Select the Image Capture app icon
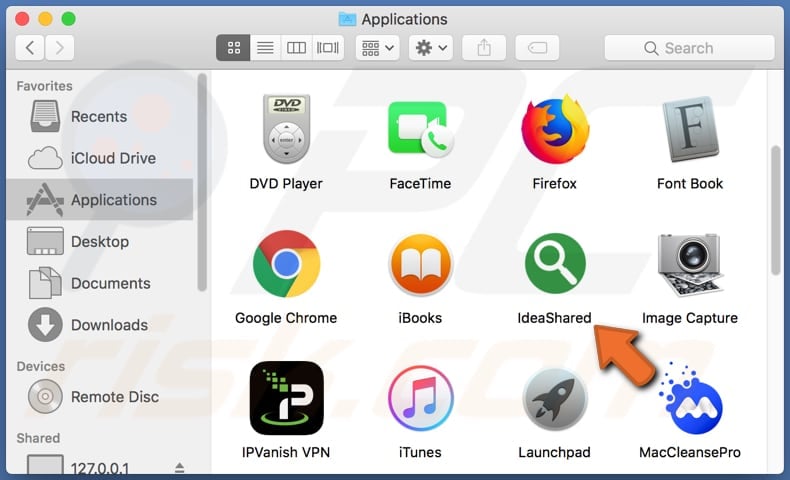Viewport: 790px width, 480px height. (690, 264)
